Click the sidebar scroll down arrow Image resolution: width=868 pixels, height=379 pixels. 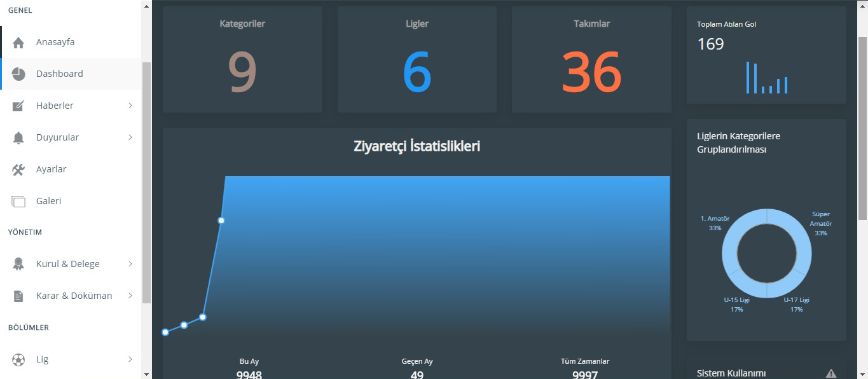click(147, 374)
